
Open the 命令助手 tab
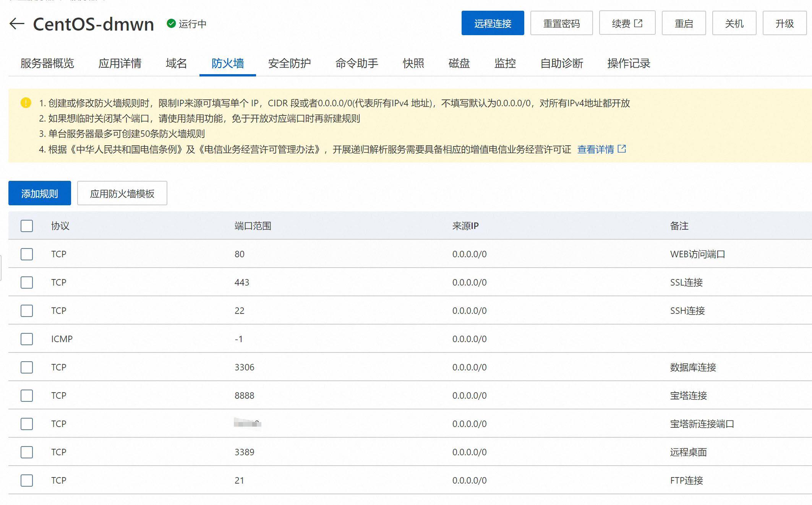(357, 63)
